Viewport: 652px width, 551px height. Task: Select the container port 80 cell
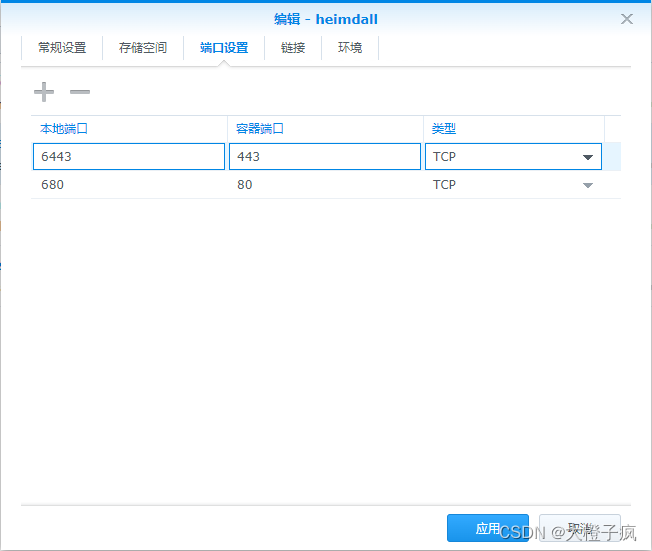325,184
